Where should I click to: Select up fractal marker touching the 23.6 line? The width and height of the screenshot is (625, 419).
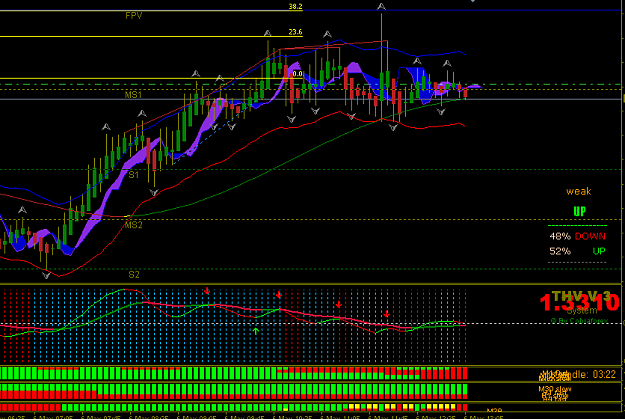(x=267, y=33)
